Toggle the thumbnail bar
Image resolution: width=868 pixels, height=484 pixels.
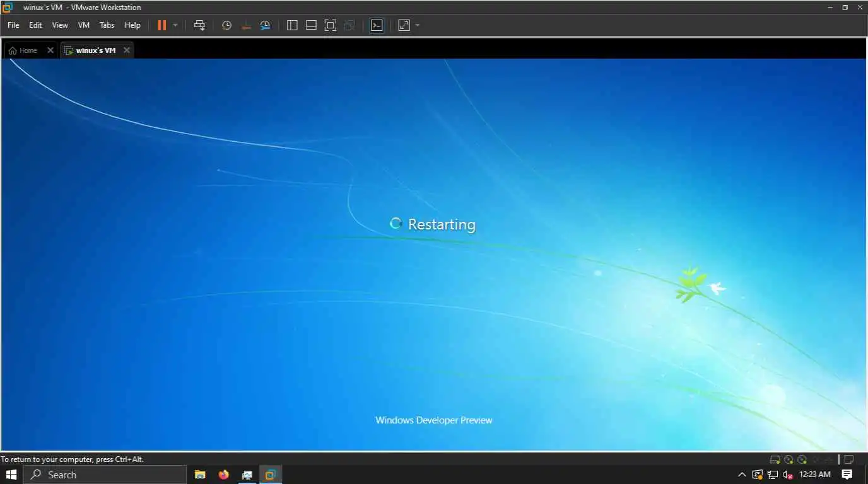click(311, 25)
